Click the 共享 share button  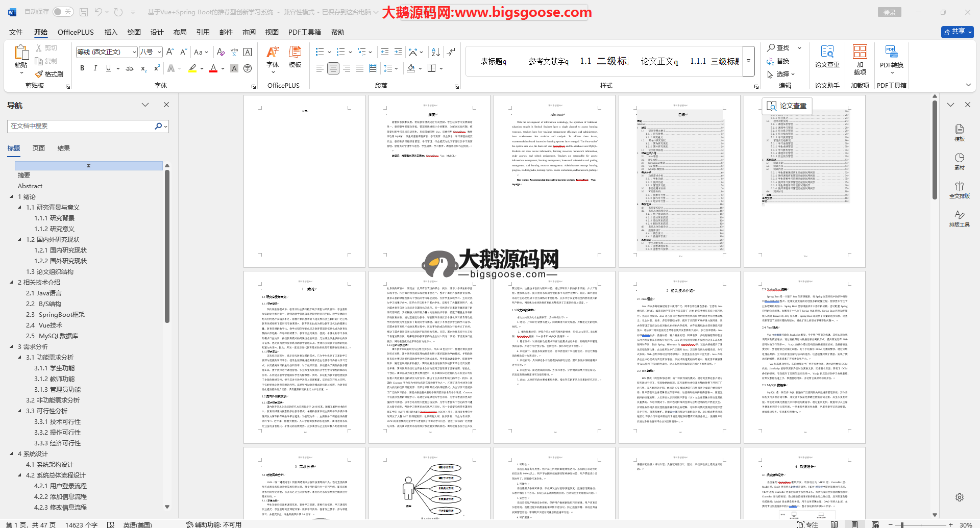click(x=957, y=32)
